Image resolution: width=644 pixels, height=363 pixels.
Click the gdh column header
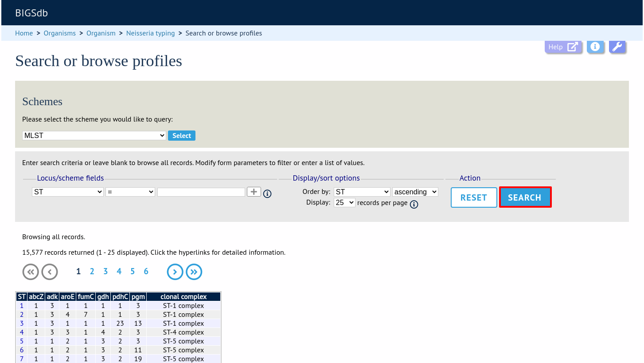click(103, 297)
